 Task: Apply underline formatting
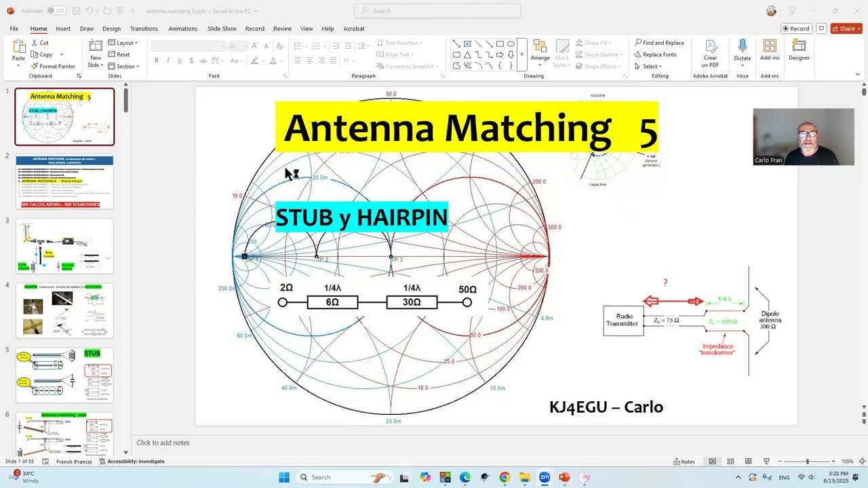pos(179,60)
